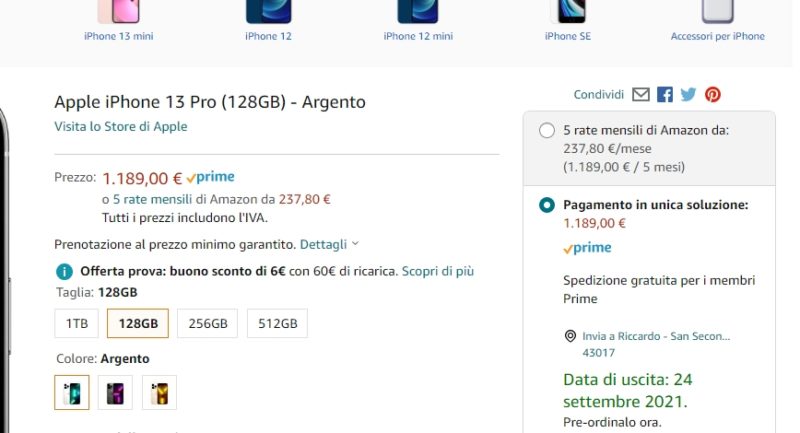Expand Dettagli price guarantee dropdown
The height and width of the screenshot is (433, 800).
point(329,244)
